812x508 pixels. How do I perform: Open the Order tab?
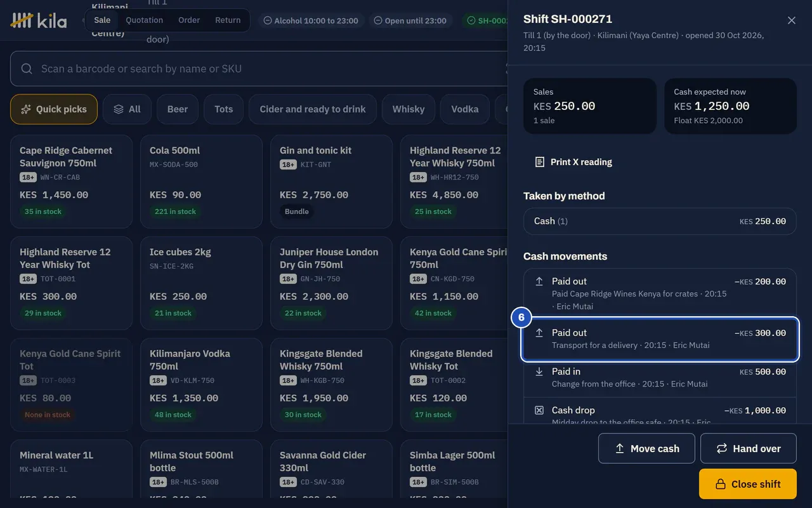point(189,20)
